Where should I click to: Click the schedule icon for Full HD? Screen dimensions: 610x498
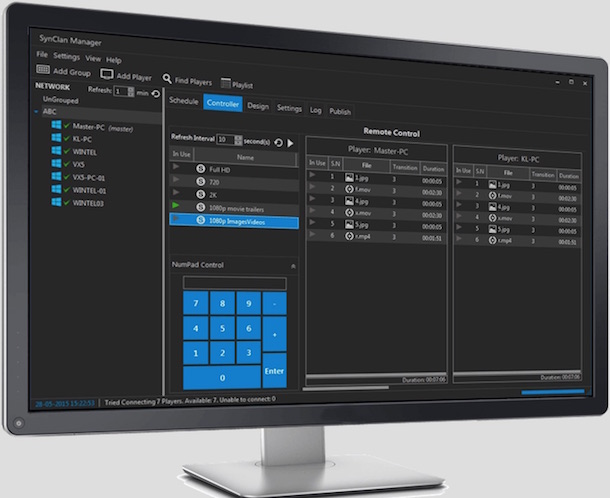(200, 170)
